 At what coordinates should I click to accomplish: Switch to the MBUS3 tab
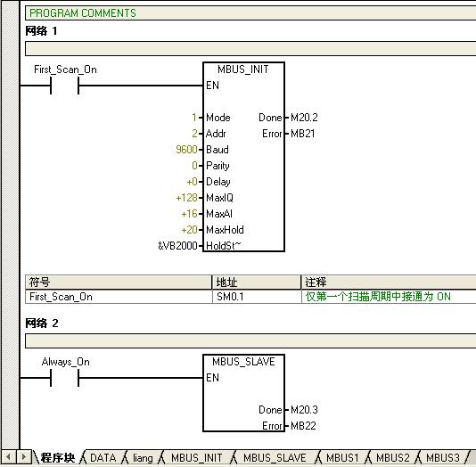point(443,458)
